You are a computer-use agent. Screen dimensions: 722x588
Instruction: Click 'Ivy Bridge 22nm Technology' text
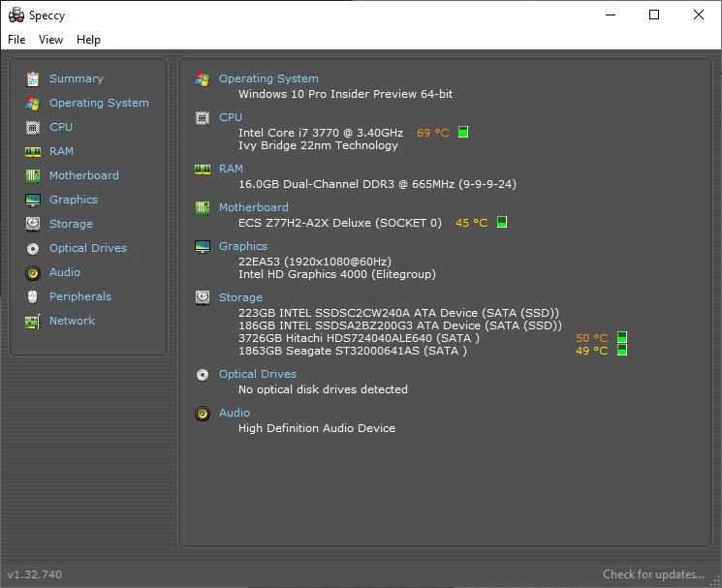(x=318, y=145)
